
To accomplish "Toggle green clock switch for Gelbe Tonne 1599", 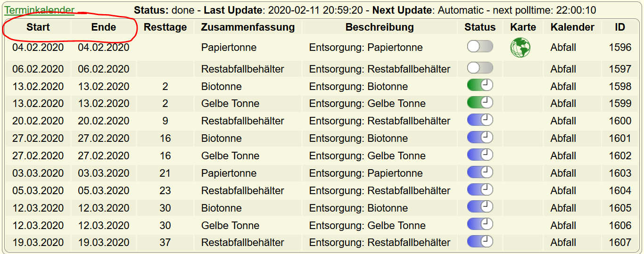I will [x=480, y=103].
